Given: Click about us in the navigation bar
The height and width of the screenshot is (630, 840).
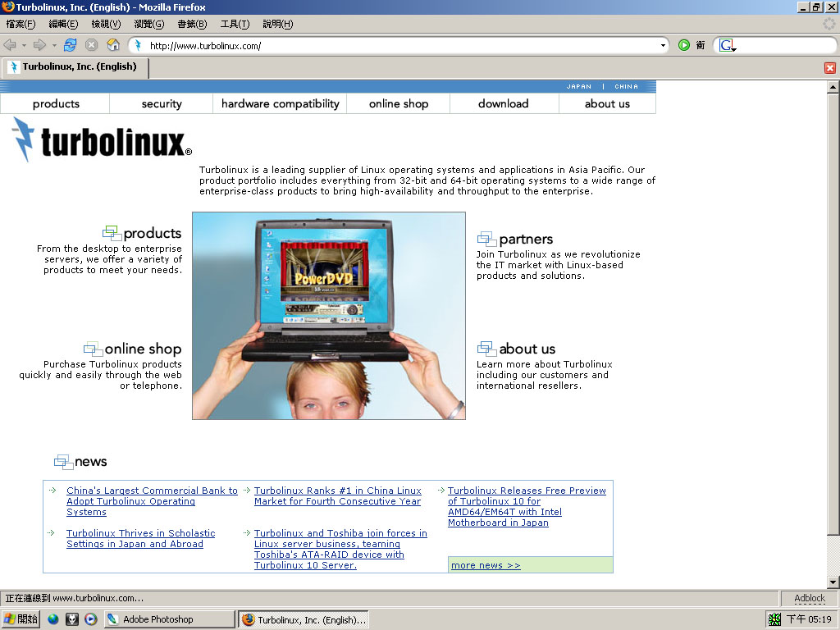Looking at the screenshot, I should (607, 104).
